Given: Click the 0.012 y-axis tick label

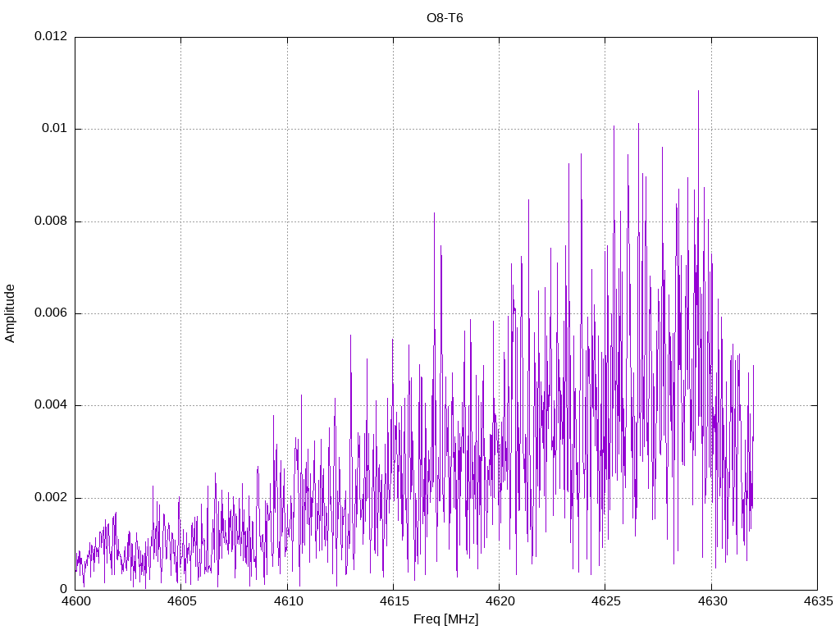Looking at the screenshot, I should (51, 36).
